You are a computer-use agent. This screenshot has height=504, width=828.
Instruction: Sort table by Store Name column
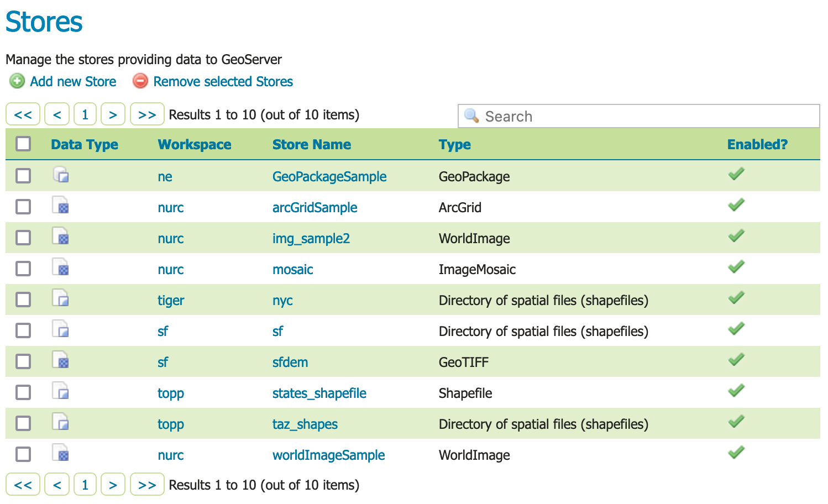(x=311, y=145)
